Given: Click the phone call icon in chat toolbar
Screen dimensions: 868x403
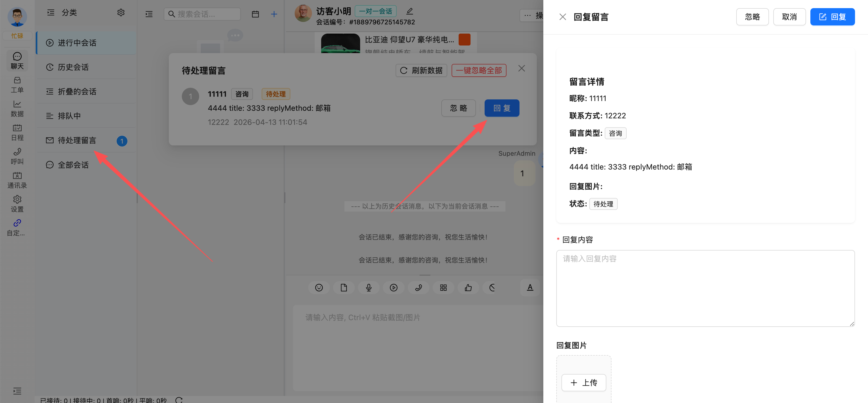Looking at the screenshot, I should tap(419, 288).
